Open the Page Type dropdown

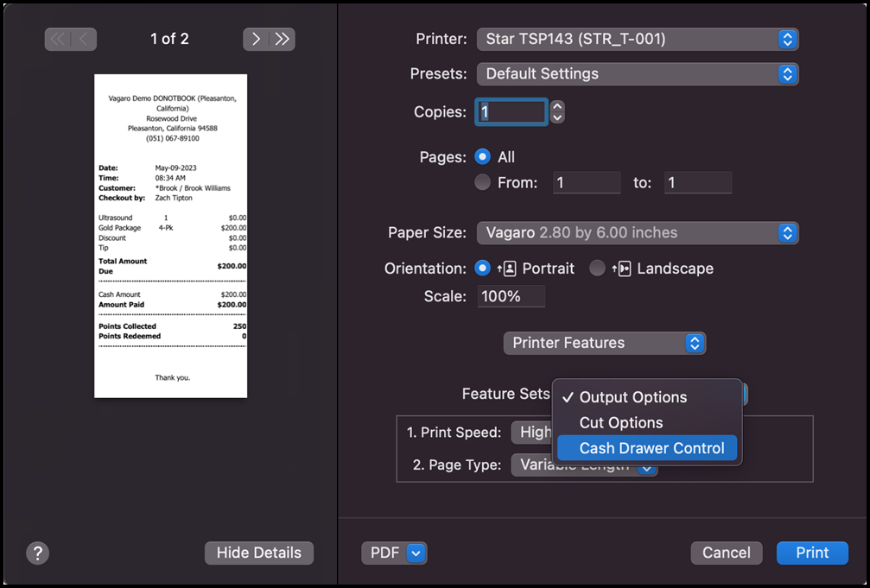click(x=584, y=465)
